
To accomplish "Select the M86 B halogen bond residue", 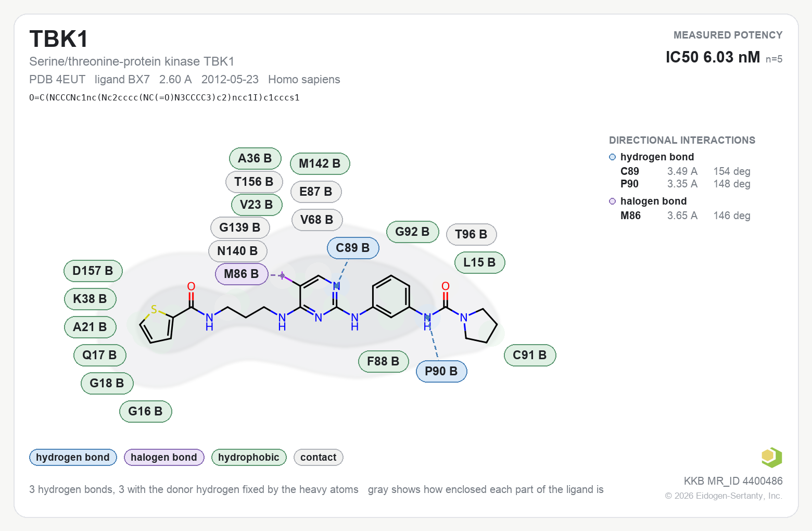I will [x=242, y=274].
